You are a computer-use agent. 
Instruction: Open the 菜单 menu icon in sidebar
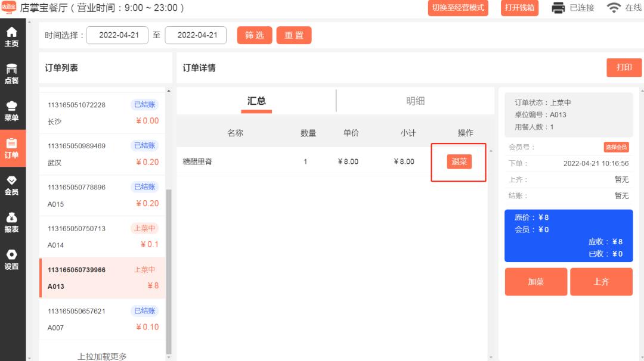pos(12,111)
